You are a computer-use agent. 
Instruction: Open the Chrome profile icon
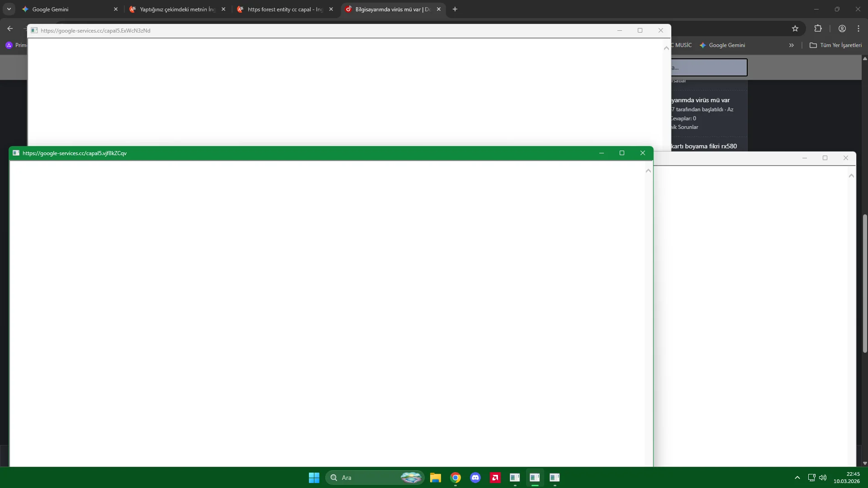842,28
